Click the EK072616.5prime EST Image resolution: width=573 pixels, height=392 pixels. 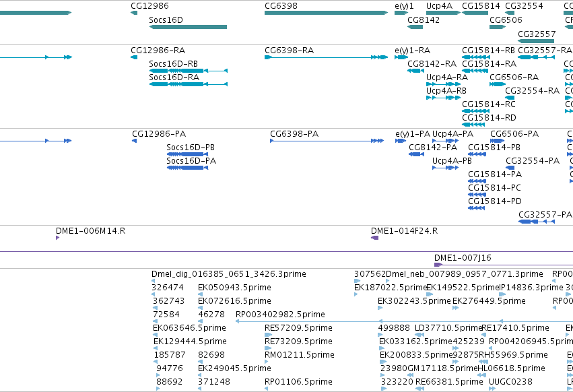click(200, 308)
